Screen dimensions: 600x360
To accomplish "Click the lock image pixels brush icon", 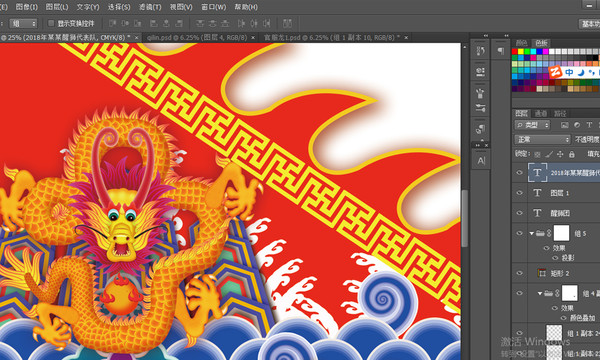I will tap(549, 154).
